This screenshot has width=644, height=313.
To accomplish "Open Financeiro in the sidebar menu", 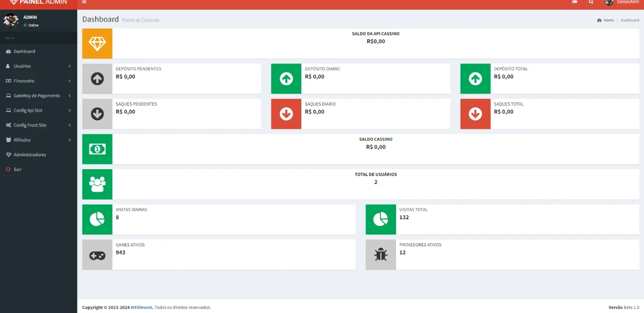I will [39, 81].
